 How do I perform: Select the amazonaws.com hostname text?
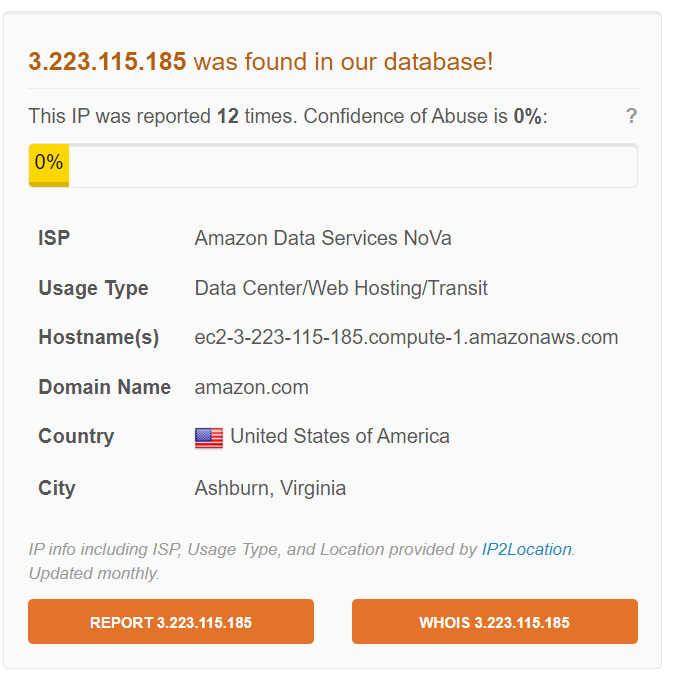point(406,337)
